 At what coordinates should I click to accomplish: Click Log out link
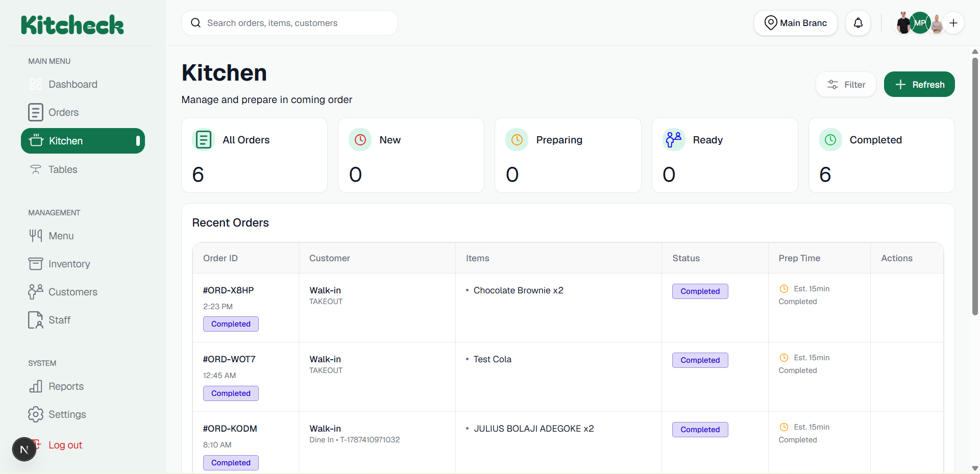click(x=65, y=445)
